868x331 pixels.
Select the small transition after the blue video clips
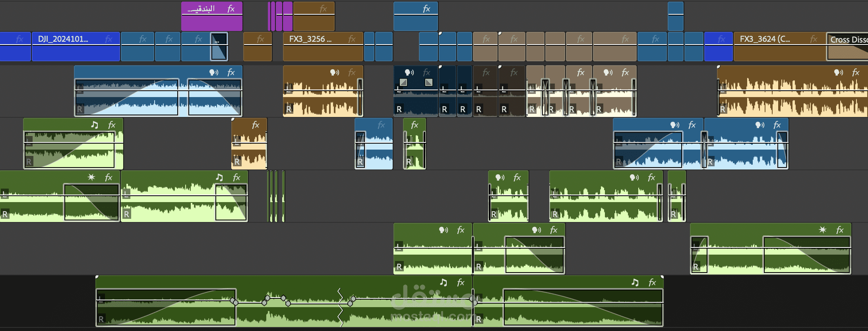tap(219, 47)
